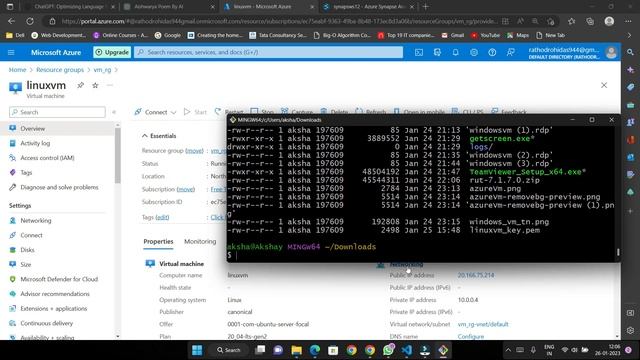Open the Azure notifications bell

click(x=456, y=52)
